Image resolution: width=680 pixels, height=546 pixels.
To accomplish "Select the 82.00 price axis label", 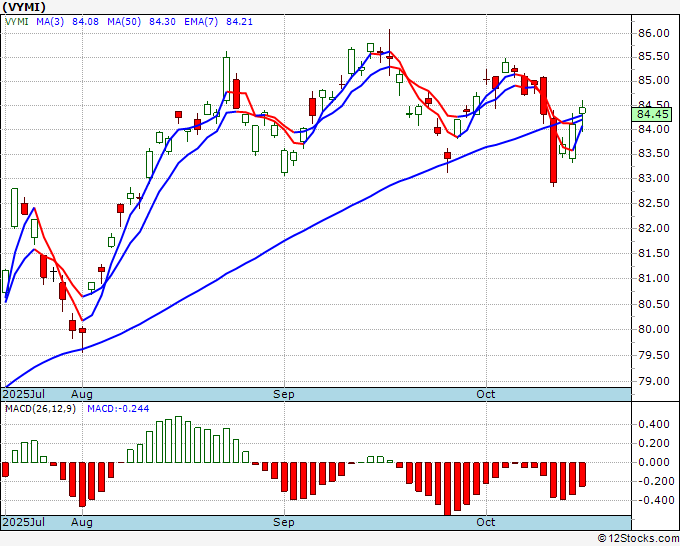I will tap(653, 228).
